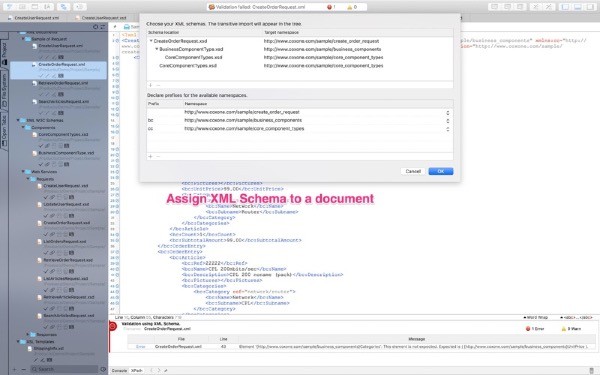Screen dimensions: 600x375
Task: Open the XPath tab at bottom
Action: (137, 370)
